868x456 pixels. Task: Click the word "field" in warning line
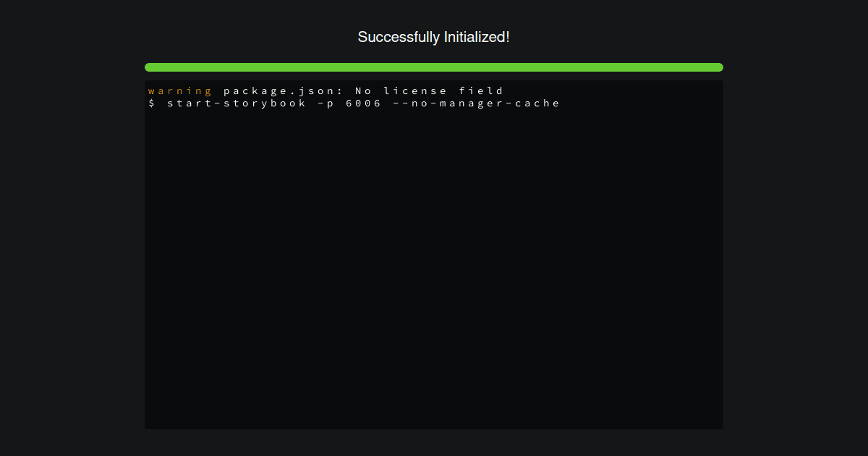tap(481, 90)
